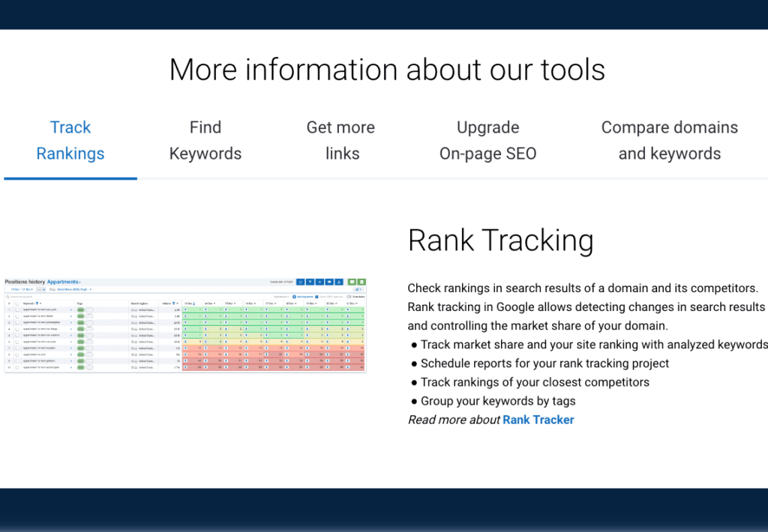Follow the Rank Tracker link
Viewport: 768px width, 532px height.
coord(538,420)
